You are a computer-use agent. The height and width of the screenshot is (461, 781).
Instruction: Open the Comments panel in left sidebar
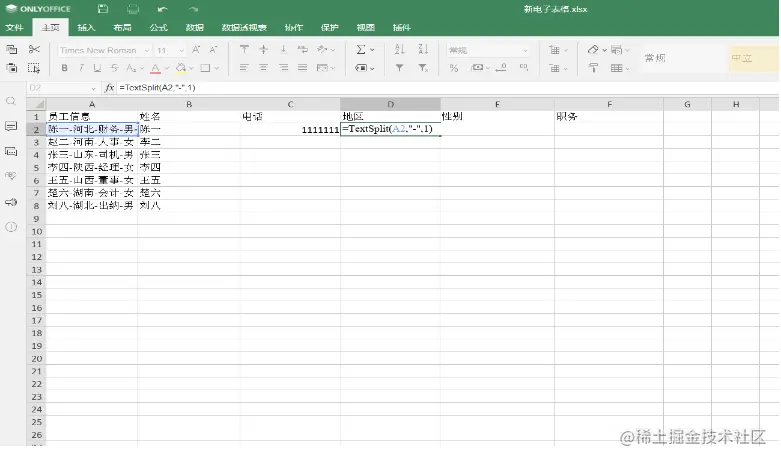click(11, 126)
